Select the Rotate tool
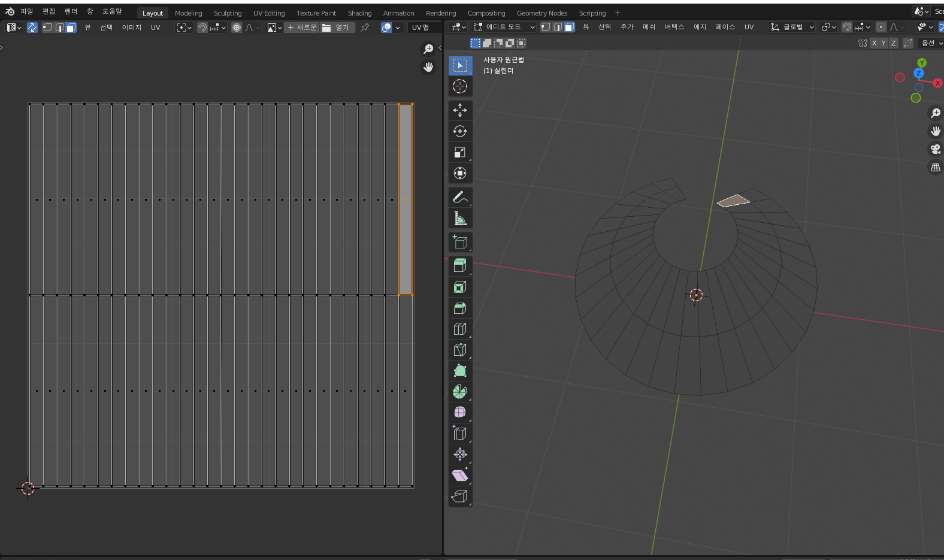 460,131
